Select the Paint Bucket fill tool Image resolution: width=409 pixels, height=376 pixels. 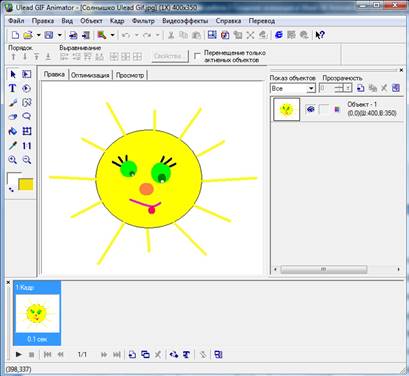13,131
